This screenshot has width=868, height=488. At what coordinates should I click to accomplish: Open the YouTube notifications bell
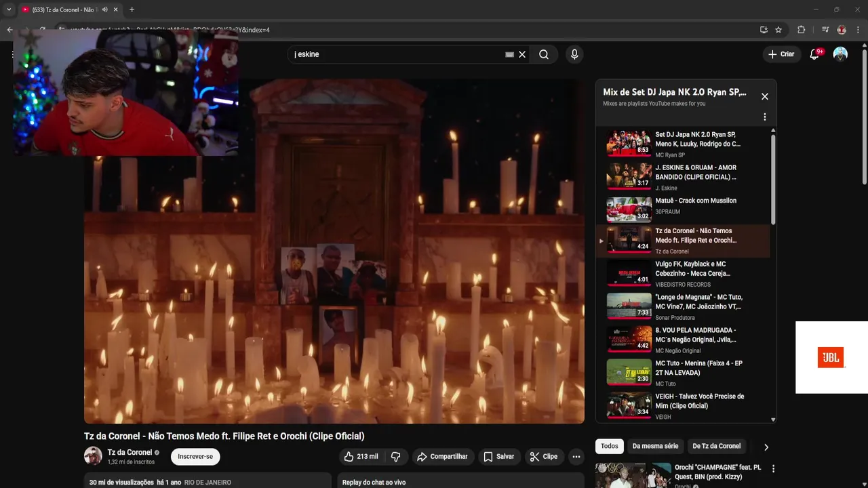pos(814,54)
